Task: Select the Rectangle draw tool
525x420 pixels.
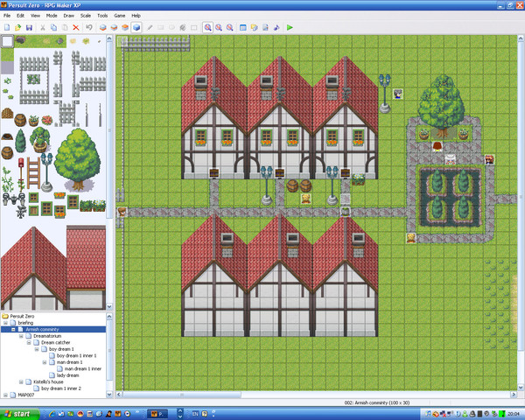Action: [161, 27]
